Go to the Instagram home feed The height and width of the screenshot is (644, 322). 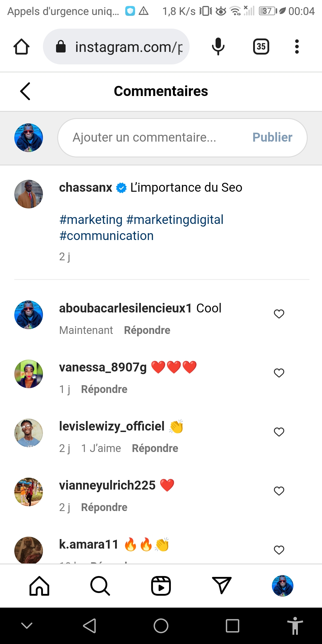[x=39, y=586]
